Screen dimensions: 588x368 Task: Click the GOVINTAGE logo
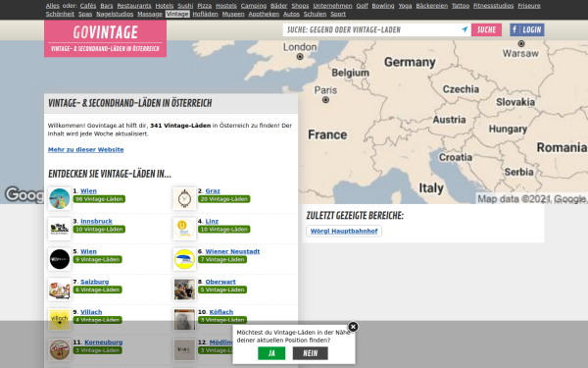point(106,38)
